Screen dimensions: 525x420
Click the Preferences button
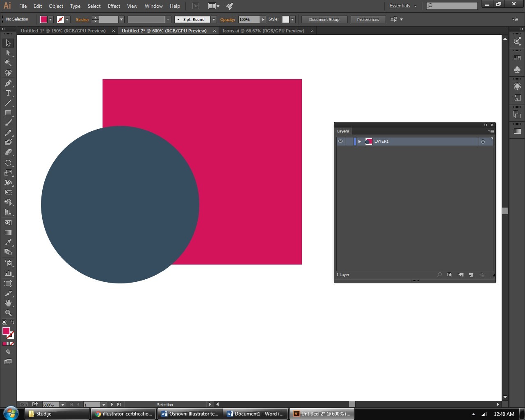(367, 20)
